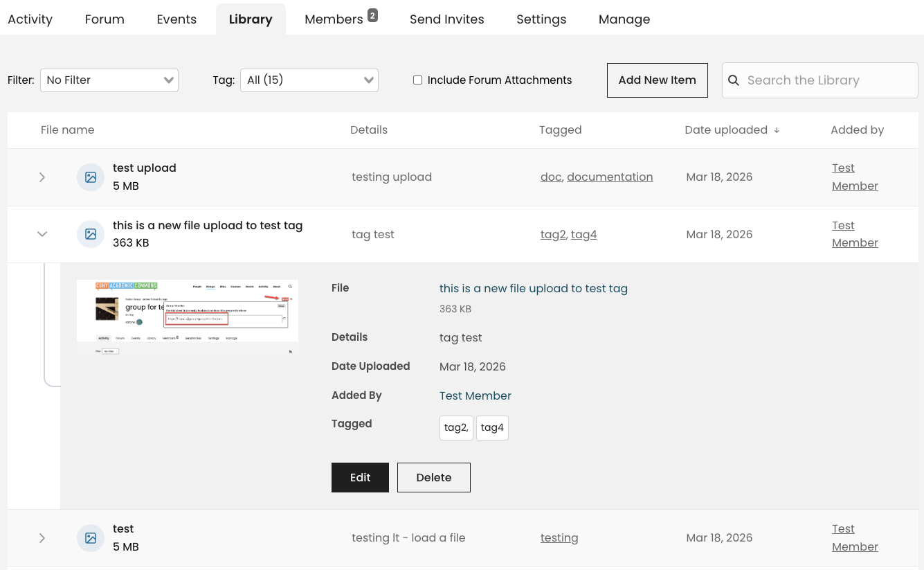Image resolution: width=924 pixels, height=570 pixels.
Task: Open Test Member link in test upload row
Action: 855,177
